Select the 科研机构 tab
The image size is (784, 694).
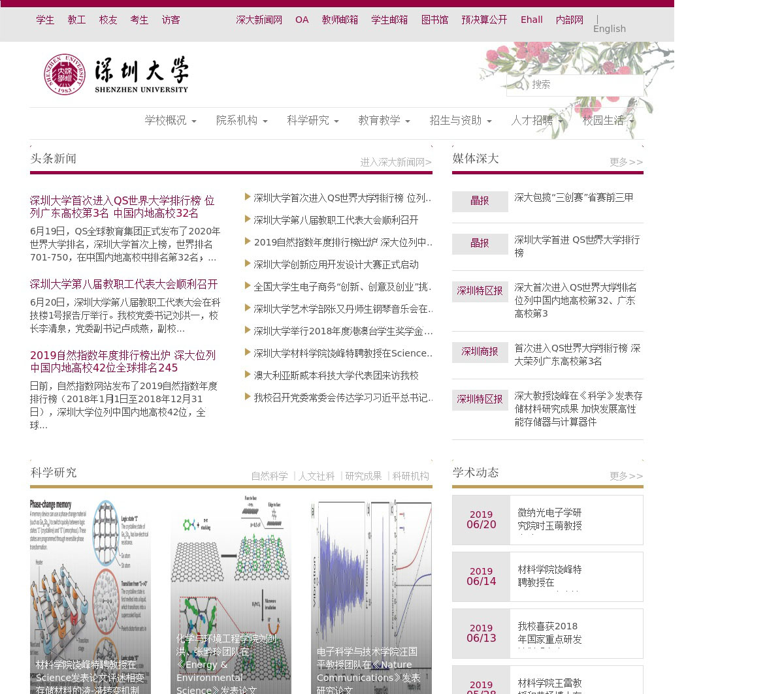pos(411,477)
